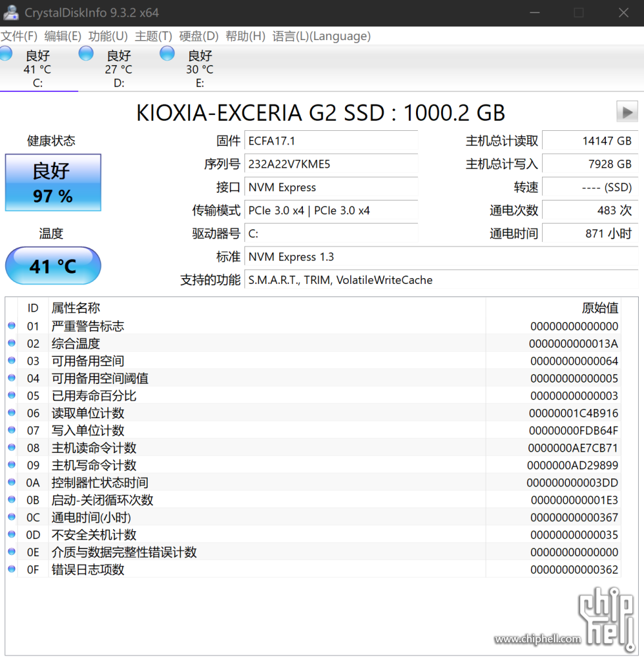Select the 严重警告标志 attribute name

click(x=88, y=326)
